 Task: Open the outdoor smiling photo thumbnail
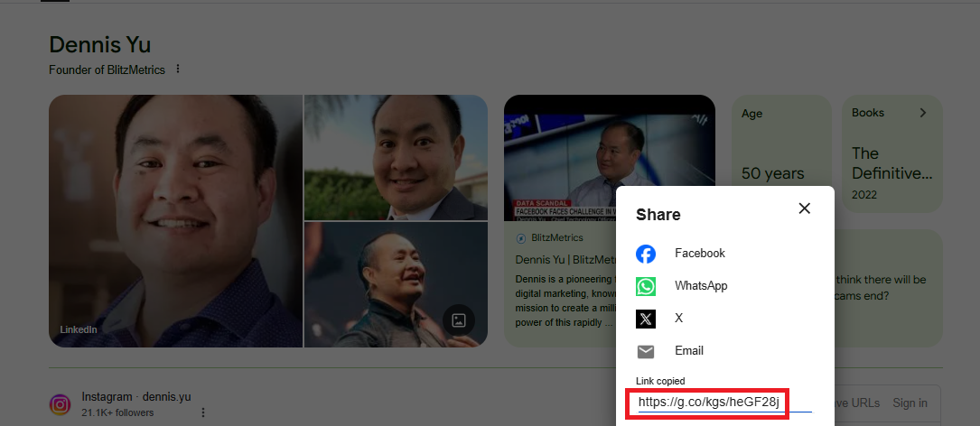pos(397,157)
